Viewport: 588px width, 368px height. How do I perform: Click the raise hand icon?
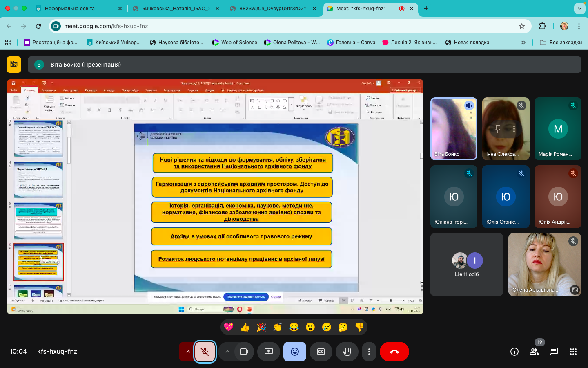[x=347, y=352]
